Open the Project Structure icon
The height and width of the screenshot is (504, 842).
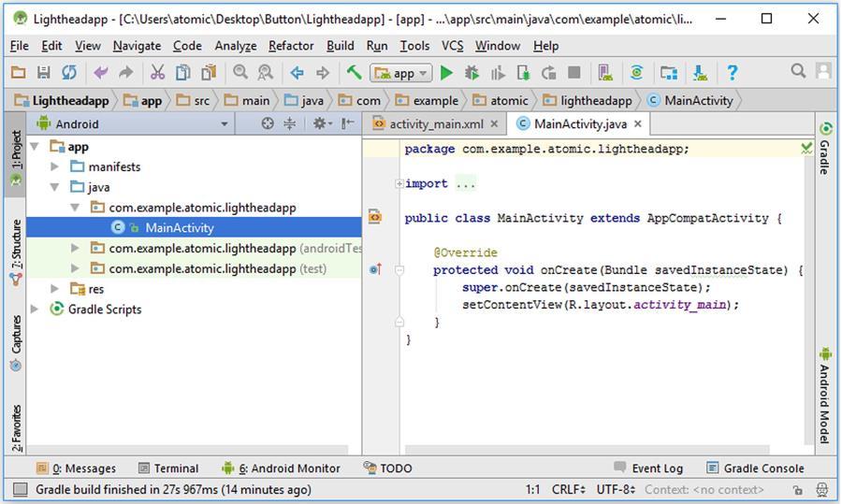click(x=669, y=72)
